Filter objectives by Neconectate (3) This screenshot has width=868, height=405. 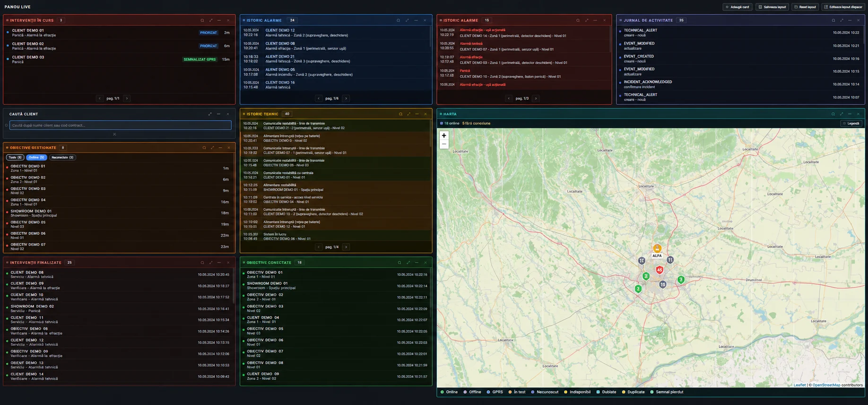(x=62, y=158)
